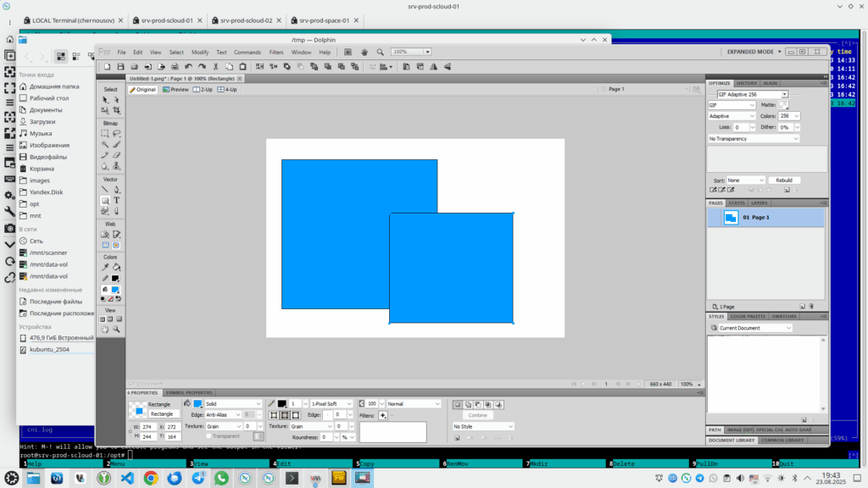Viewport: 868px width, 488px height.
Task: Click the Rebuild button in Optimize panel
Action: click(x=784, y=180)
